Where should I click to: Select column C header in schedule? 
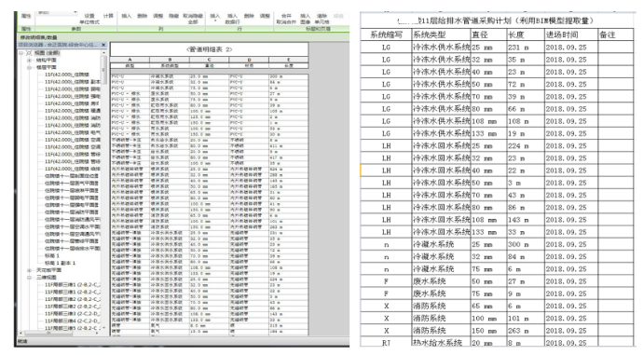tap(209, 60)
